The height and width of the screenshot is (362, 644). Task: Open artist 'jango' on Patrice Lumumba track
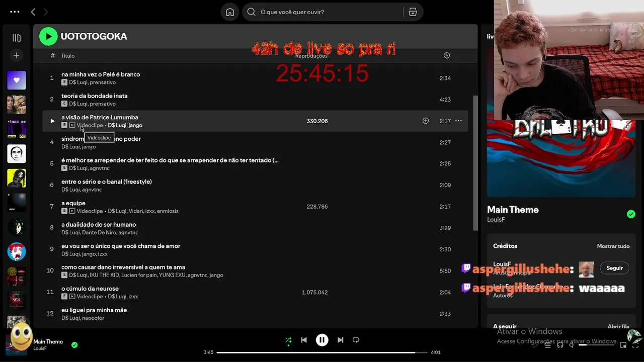tap(135, 125)
